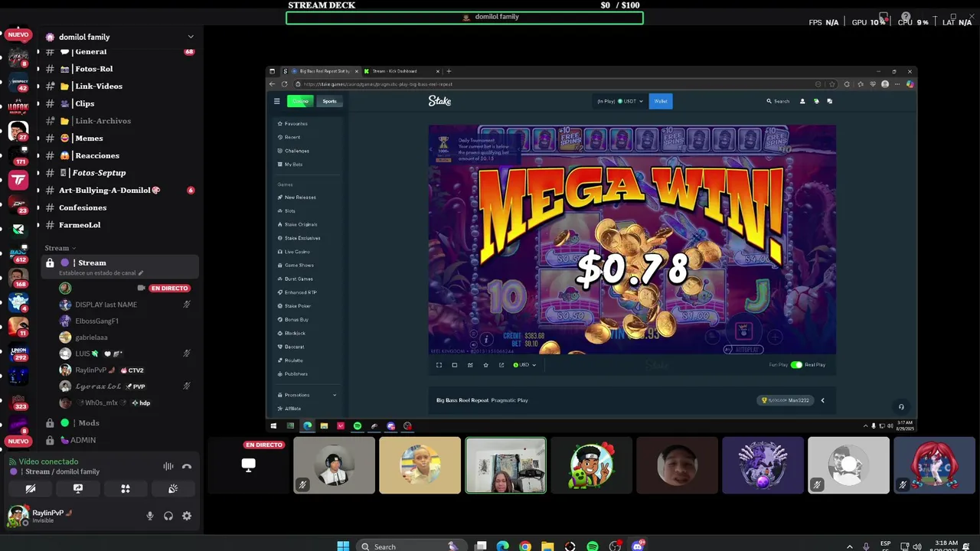Open the activities launcher button
This screenshot has height=551, width=980.
(x=126, y=488)
